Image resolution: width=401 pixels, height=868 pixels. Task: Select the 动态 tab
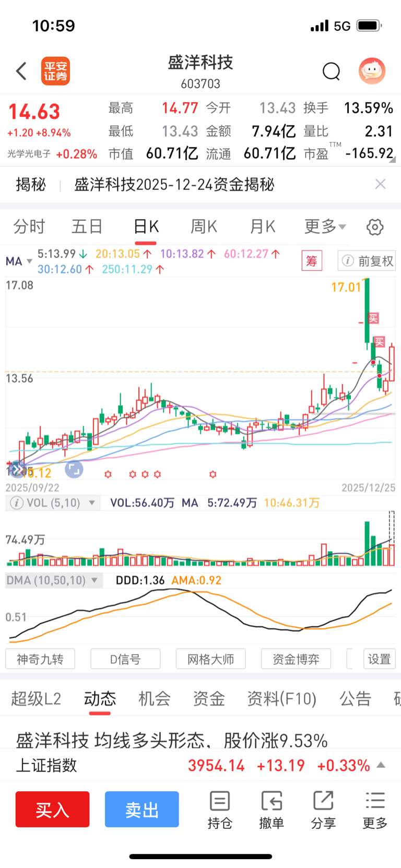(100, 698)
